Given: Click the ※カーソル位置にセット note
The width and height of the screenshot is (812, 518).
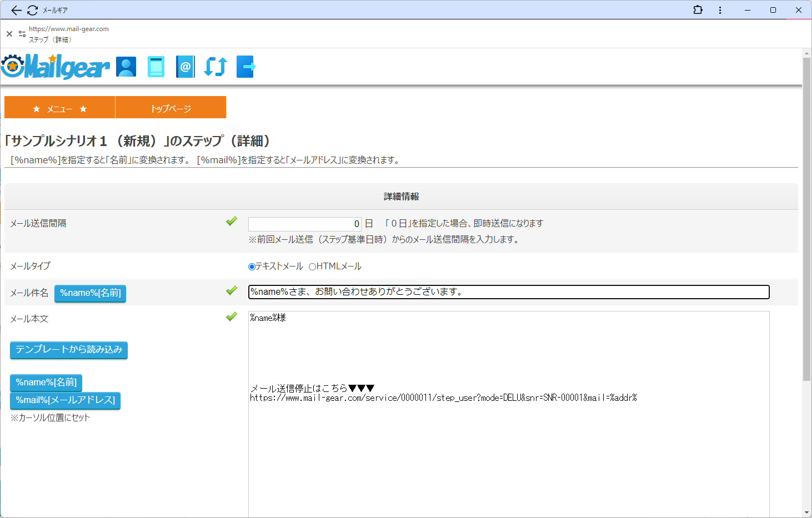Looking at the screenshot, I should click(x=50, y=418).
